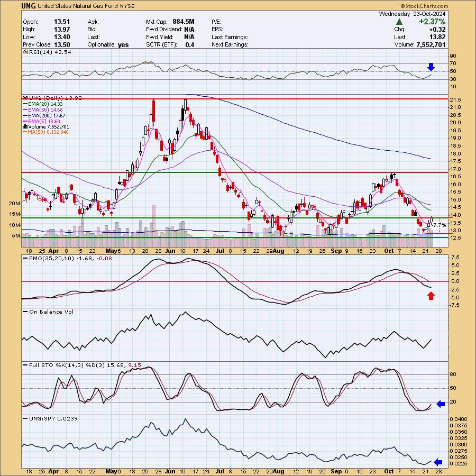Select the +2.37% percent change value

click(x=432, y=22)
